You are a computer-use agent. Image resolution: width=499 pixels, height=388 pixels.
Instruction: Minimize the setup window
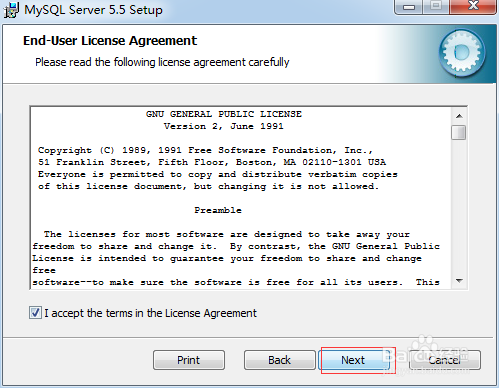coord(409,6)
